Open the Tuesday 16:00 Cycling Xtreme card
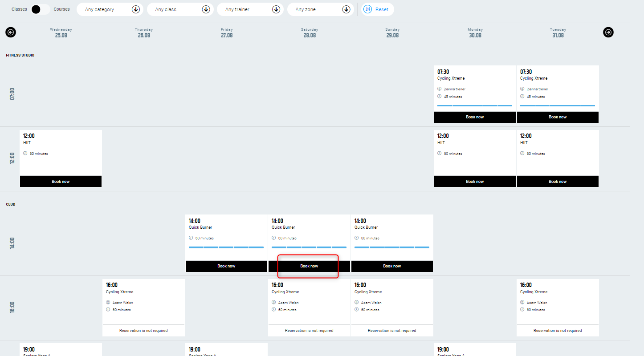The width and height of the screenshot is (644, 356). [x=558, y=298]
